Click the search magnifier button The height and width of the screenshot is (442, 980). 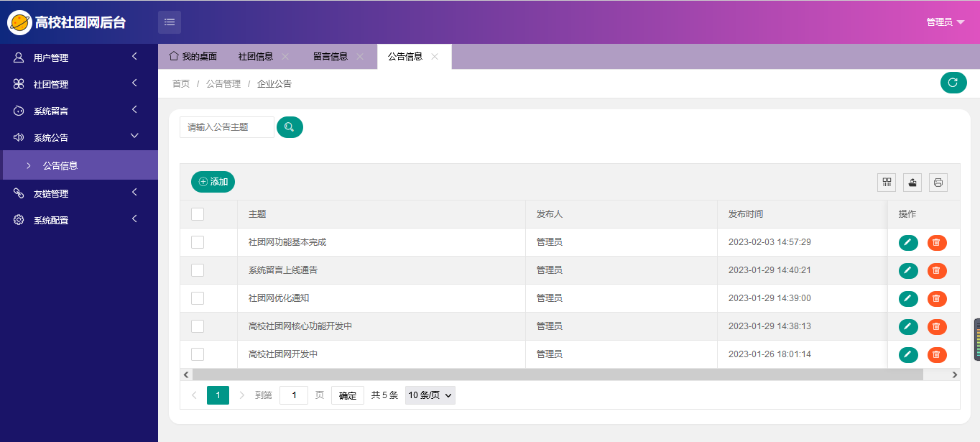pos(290,127)
